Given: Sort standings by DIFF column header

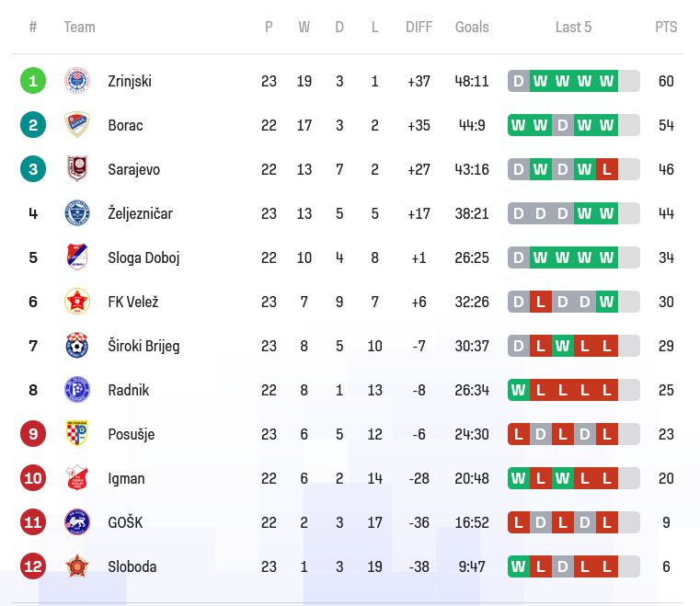Looking at the screenshot, I should pyautogui.click(x=419, y=28).
